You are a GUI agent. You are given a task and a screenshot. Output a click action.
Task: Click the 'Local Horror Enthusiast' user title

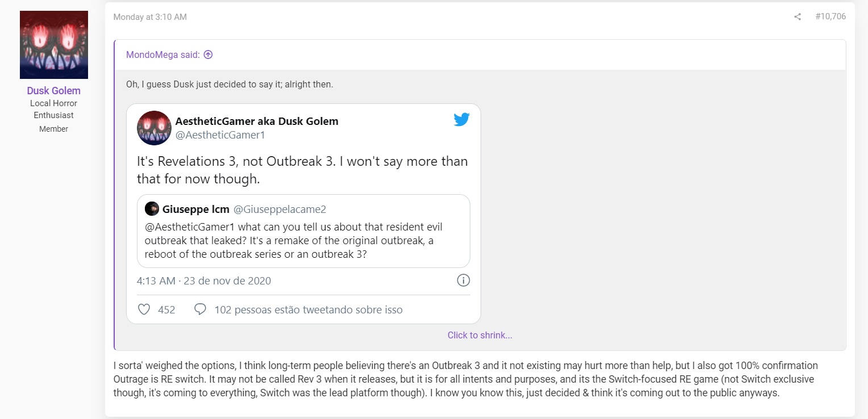(x=54, y=109)
